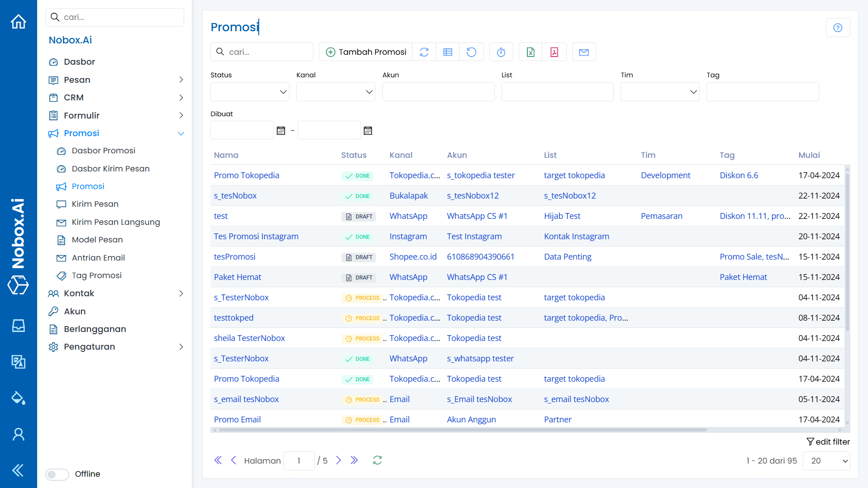
Task: Click the Excel export icon
Action: (531, 52)
